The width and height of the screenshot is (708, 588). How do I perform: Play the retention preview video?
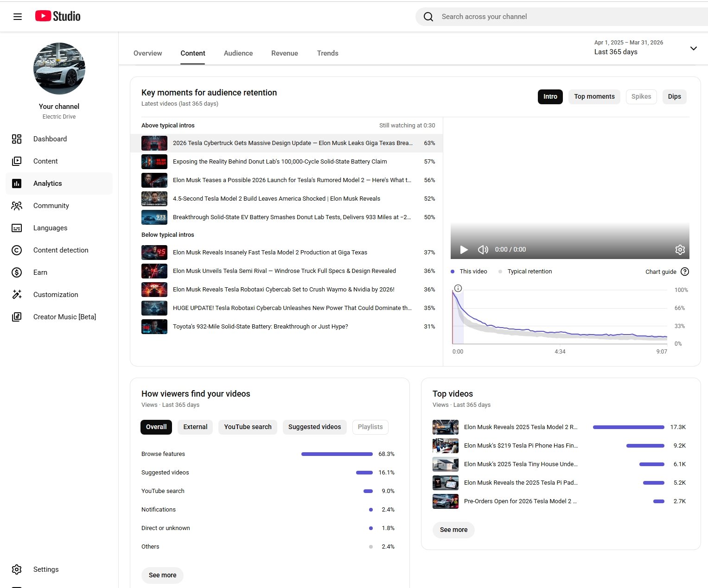coord(464,250)
